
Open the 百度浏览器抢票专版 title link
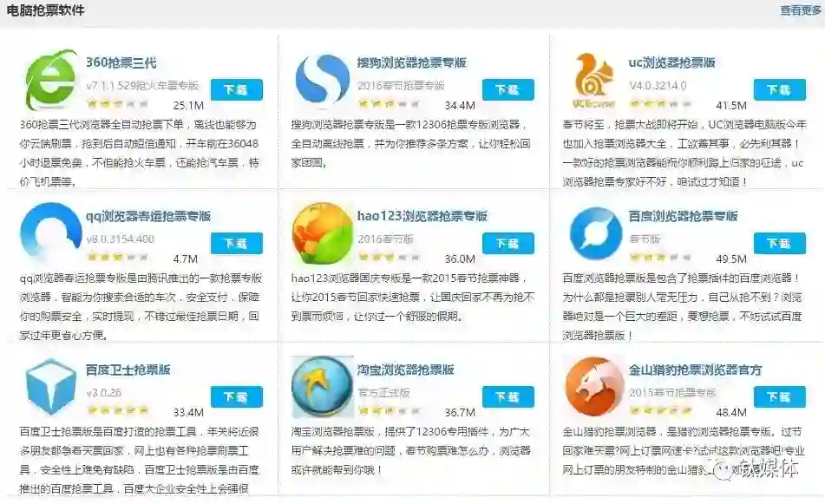[x=683, y=216]
